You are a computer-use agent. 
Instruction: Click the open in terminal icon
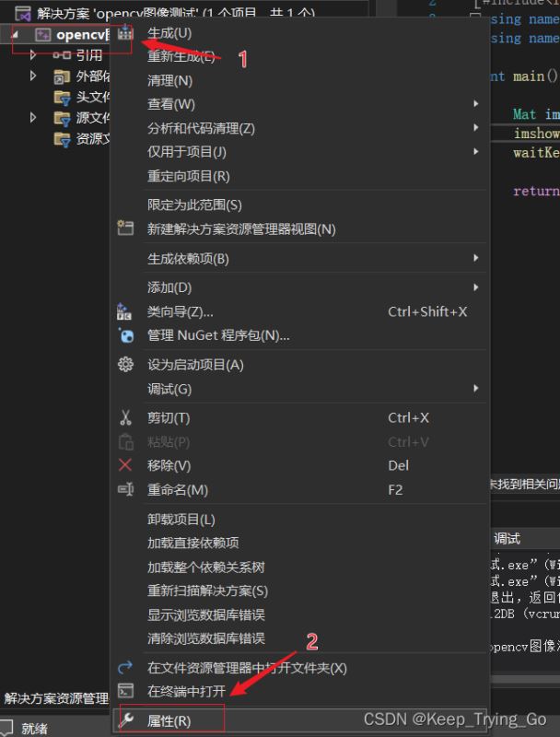click(x=126, y=691)
